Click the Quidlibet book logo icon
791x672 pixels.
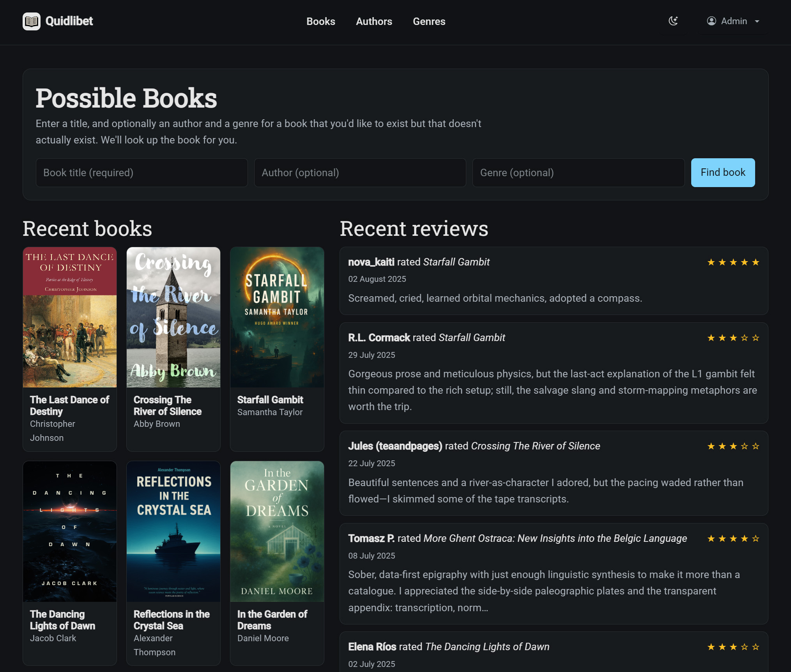[x=31, y=21]
